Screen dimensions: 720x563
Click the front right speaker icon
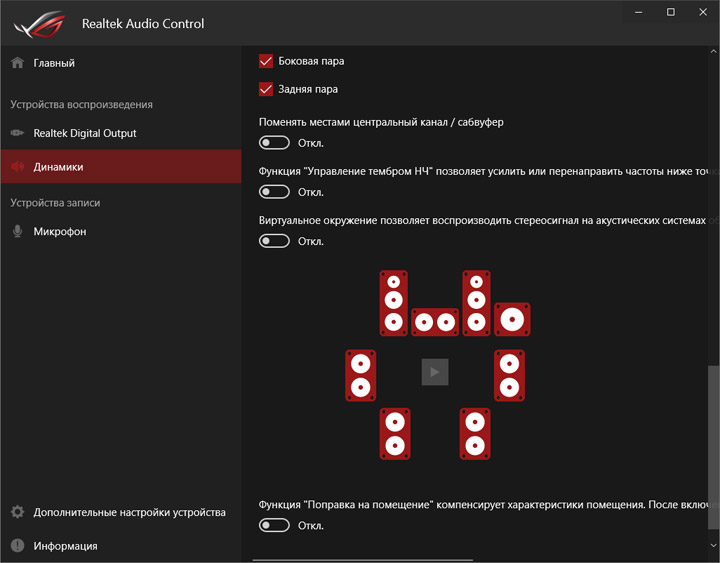[476, 302]
